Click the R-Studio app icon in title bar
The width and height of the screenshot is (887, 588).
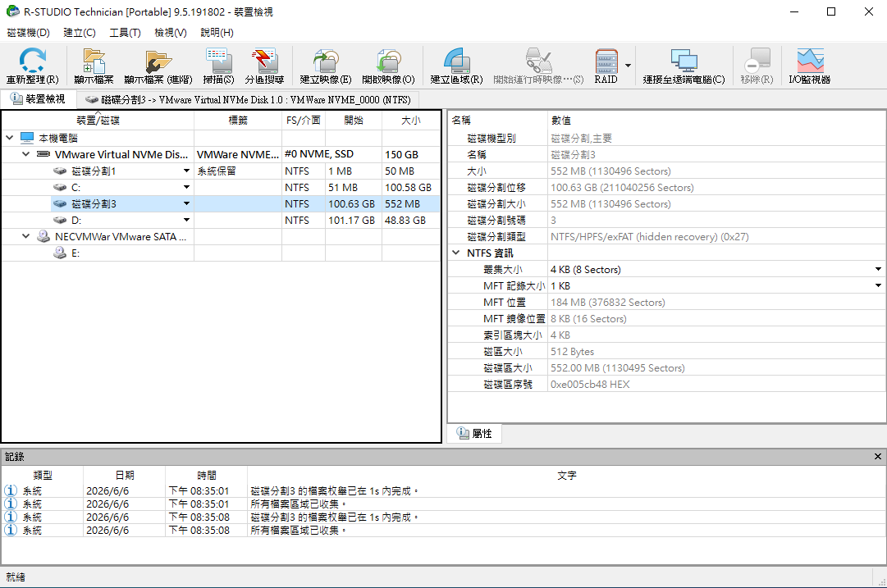(x=12, y=11)
